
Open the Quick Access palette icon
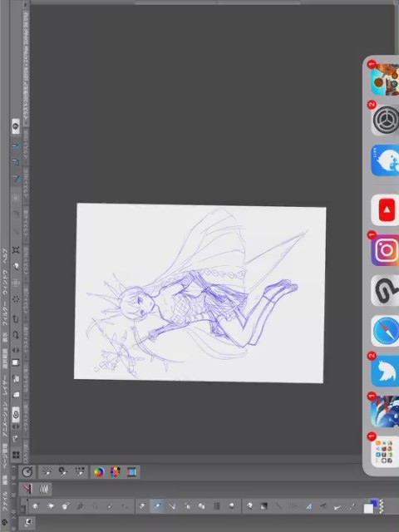[x=27, y=471]
